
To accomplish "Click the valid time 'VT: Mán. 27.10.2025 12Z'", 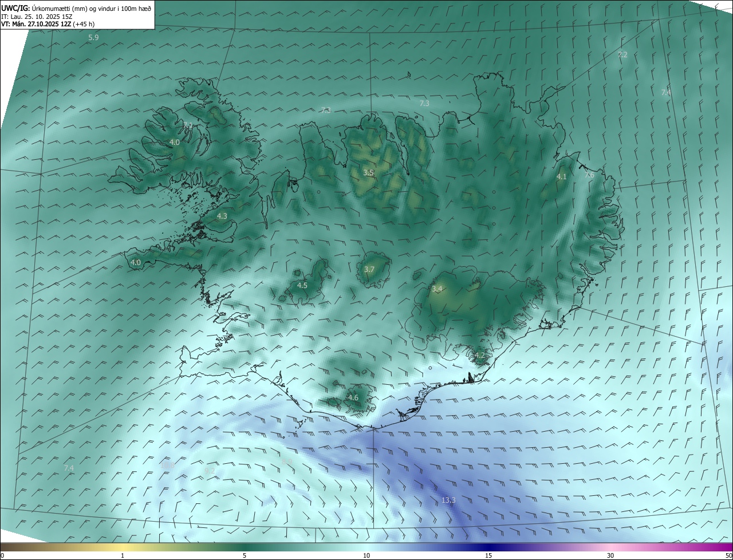I will (36, 24).
